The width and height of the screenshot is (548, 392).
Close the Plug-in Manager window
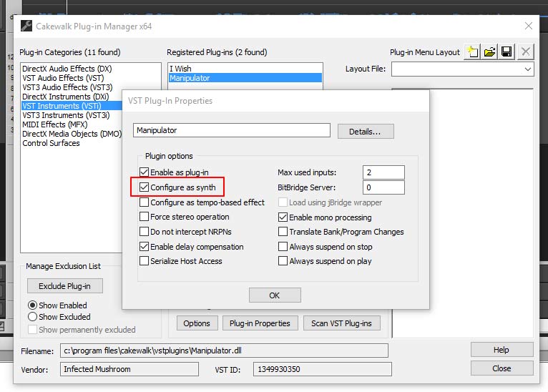529,26
